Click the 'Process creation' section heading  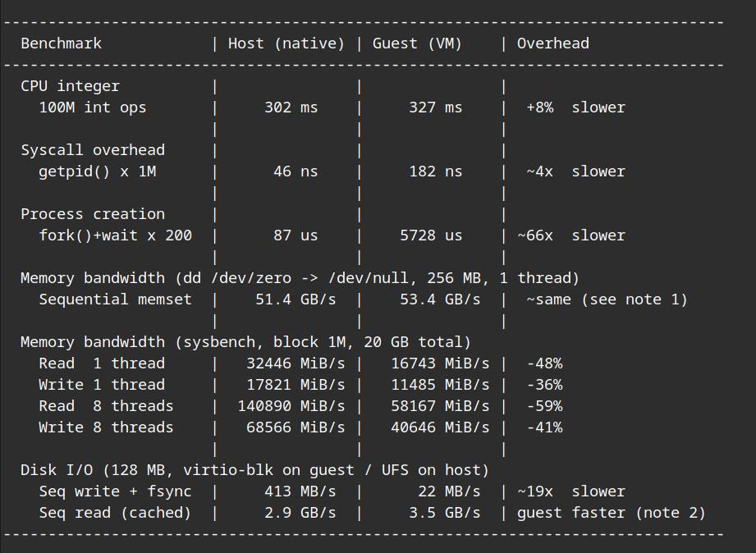tap(93, 214)
